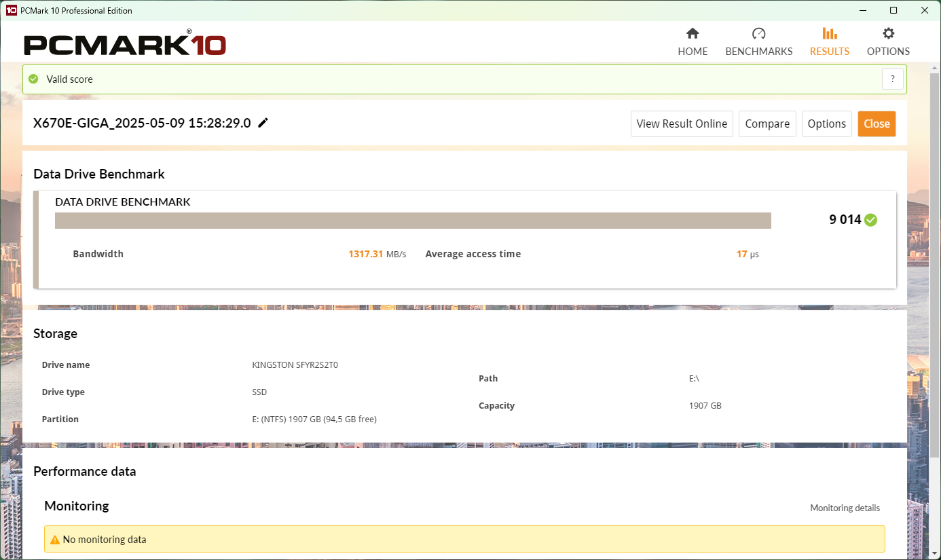
Task: Click the overall score 9 014
Action: 845,220
